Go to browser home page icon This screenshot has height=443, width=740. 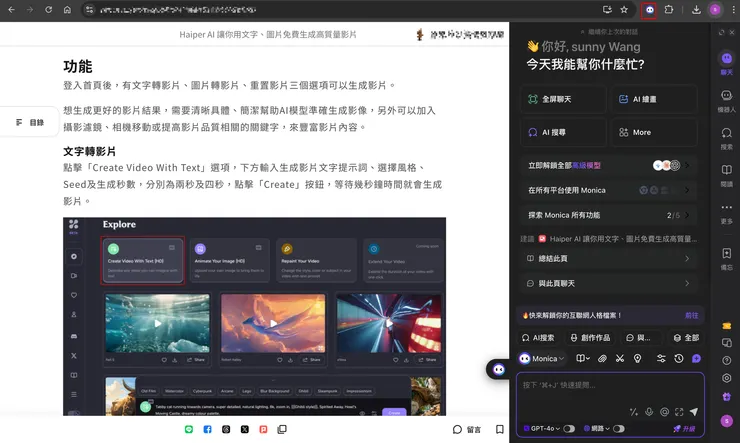(67, 9)
